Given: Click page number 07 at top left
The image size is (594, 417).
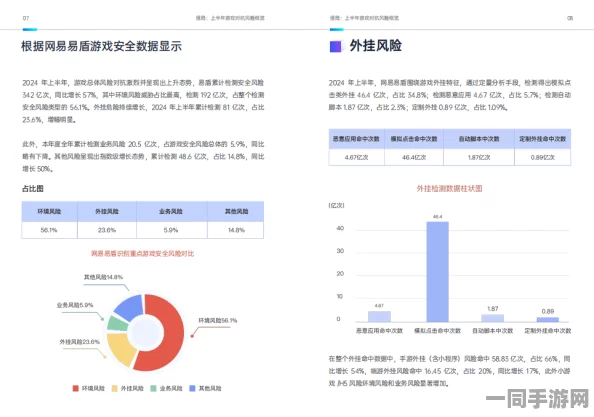Looking at the screenshot, I should point(26,18).
